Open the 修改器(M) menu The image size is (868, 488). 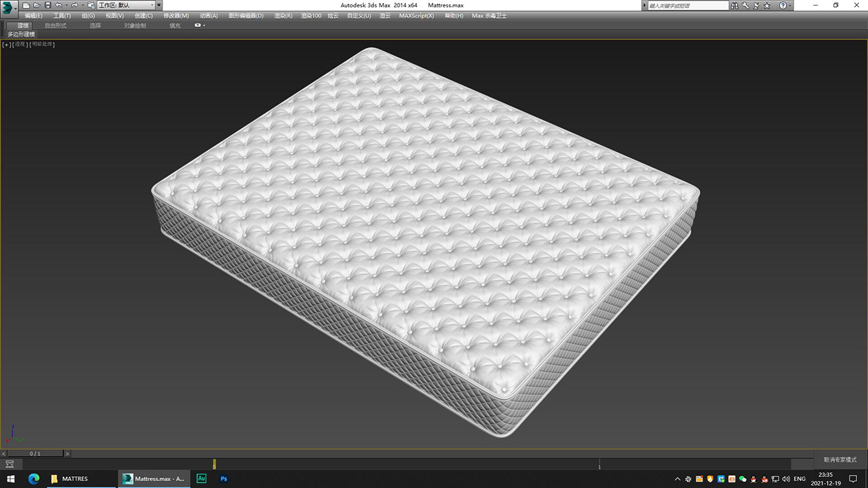point(176,15)
